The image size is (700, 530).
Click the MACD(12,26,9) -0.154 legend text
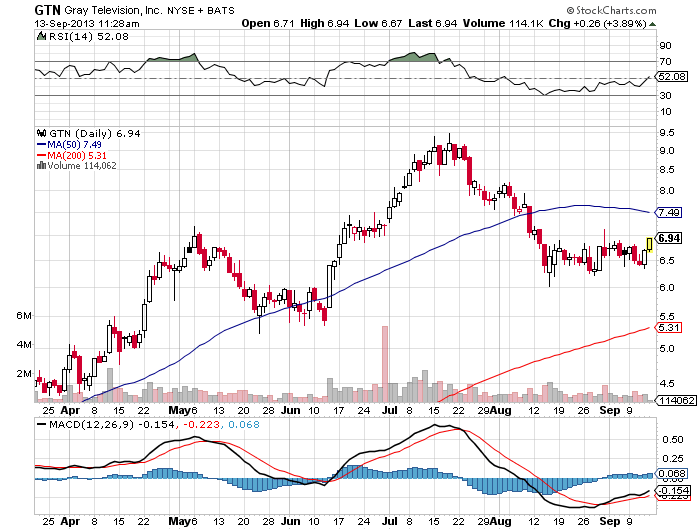(x=112, y=425)
